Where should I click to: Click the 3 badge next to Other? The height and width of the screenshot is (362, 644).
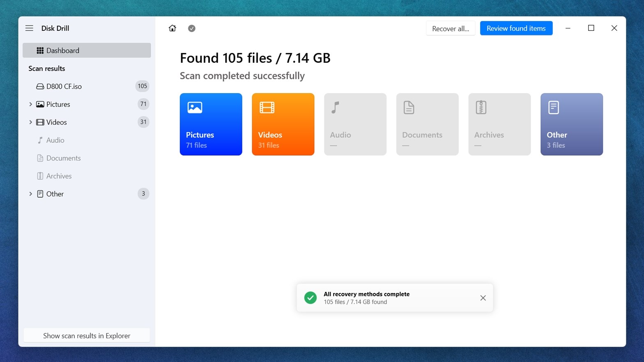[143, 194]
